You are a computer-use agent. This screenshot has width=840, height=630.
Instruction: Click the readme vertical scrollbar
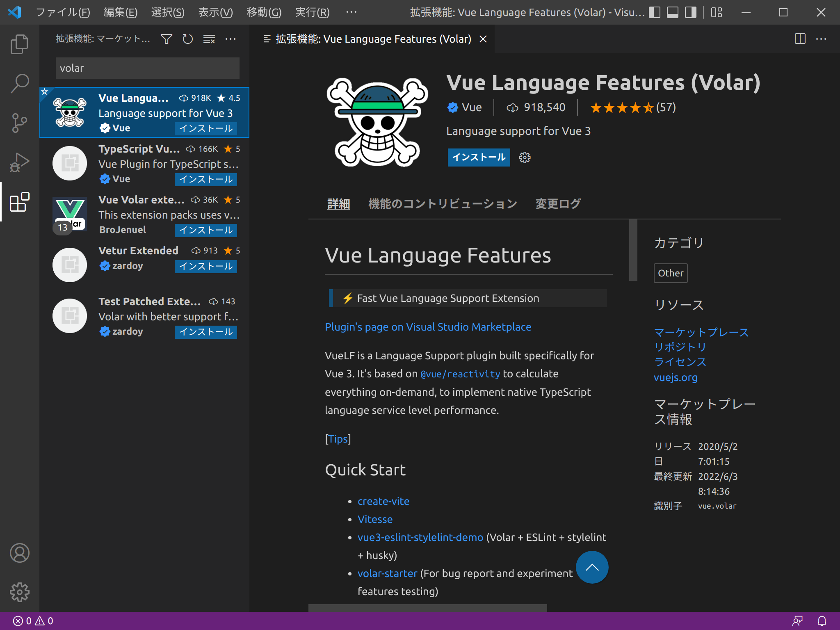point(633,250)
